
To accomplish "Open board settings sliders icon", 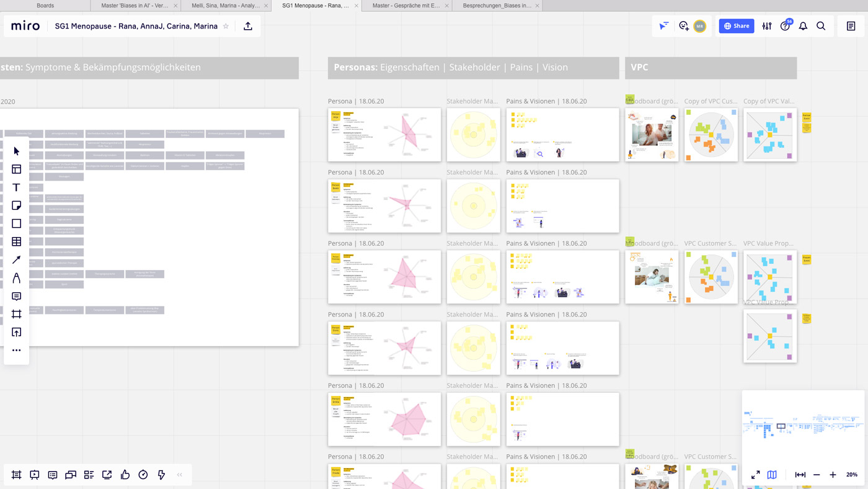I will pyautogui.click(x=767, y=26).
